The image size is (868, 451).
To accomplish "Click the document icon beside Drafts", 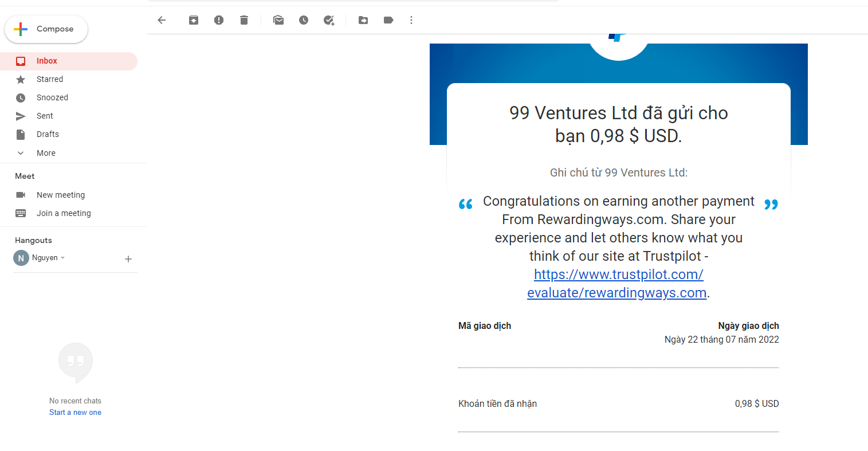I will pyautogui.click(x=21, y=135).
